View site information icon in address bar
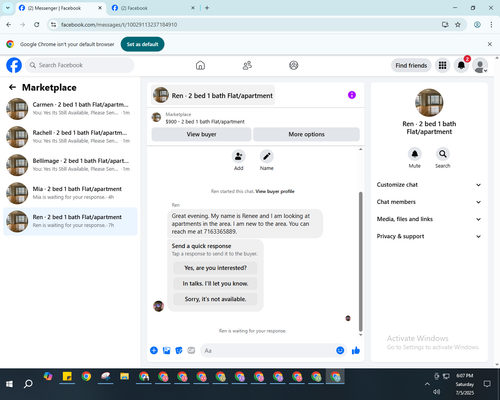Screen dimensions: 500x400 click(x=53, y=25)
